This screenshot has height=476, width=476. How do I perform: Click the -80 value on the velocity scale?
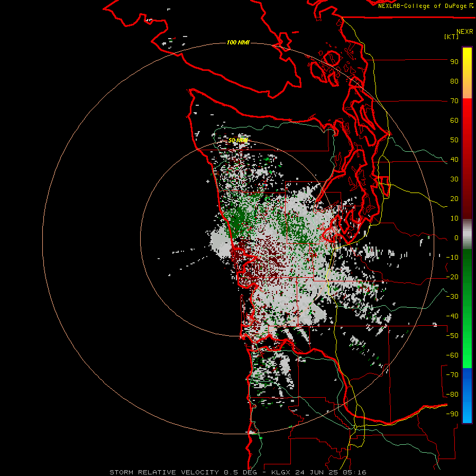point(452,395)
